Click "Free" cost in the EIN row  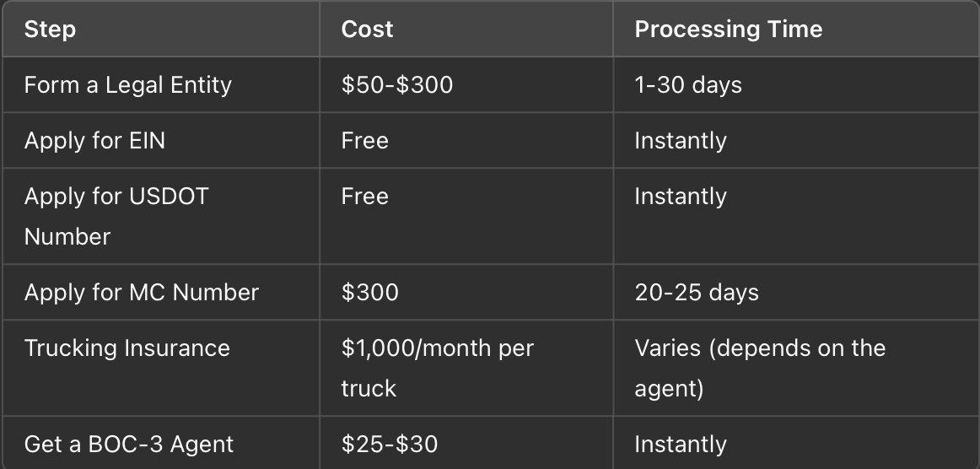click(x=365, y=140)
